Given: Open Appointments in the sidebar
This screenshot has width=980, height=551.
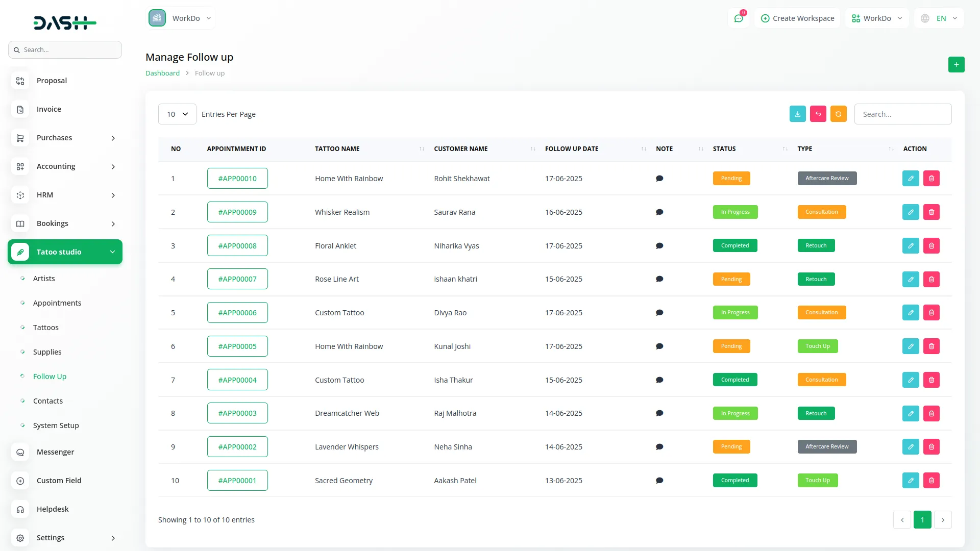Looking at the screenshot, I should click(x=57, y=303).
